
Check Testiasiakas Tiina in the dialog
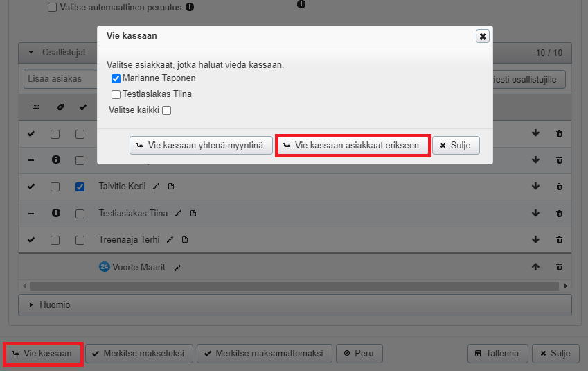coord(116,94)
